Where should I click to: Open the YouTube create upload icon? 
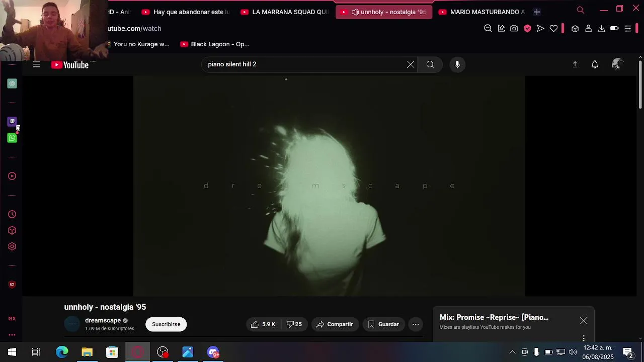pos(575,64)
